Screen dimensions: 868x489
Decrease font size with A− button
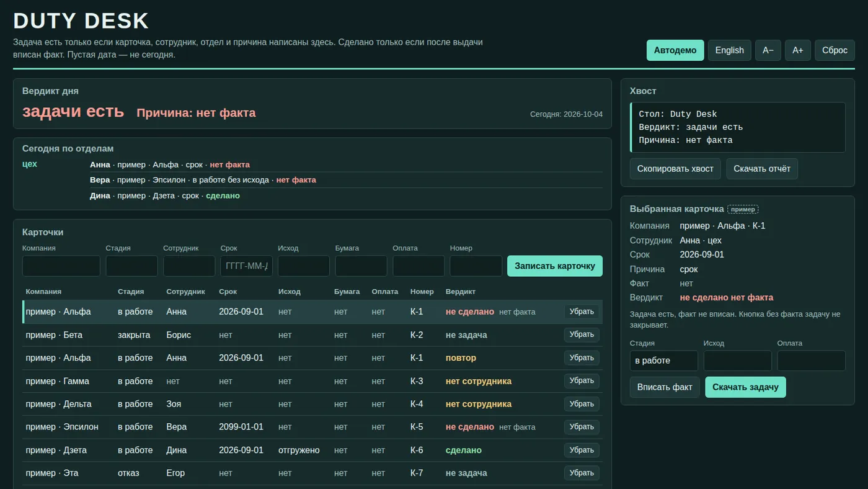point(768,50)
